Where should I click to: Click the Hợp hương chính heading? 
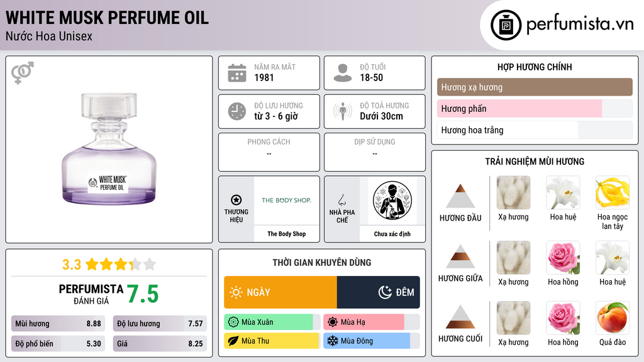click(535, 67)
